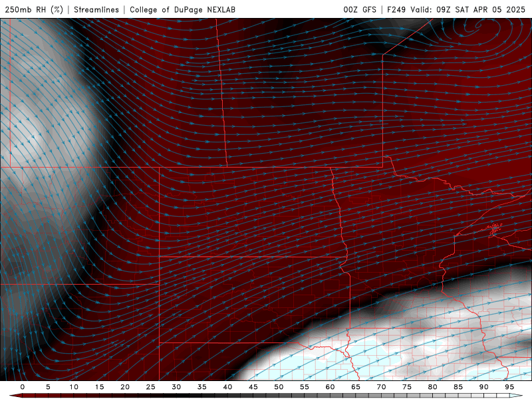
Task: Click the 55 tick label on the color scale
Action: click(305, 387)
